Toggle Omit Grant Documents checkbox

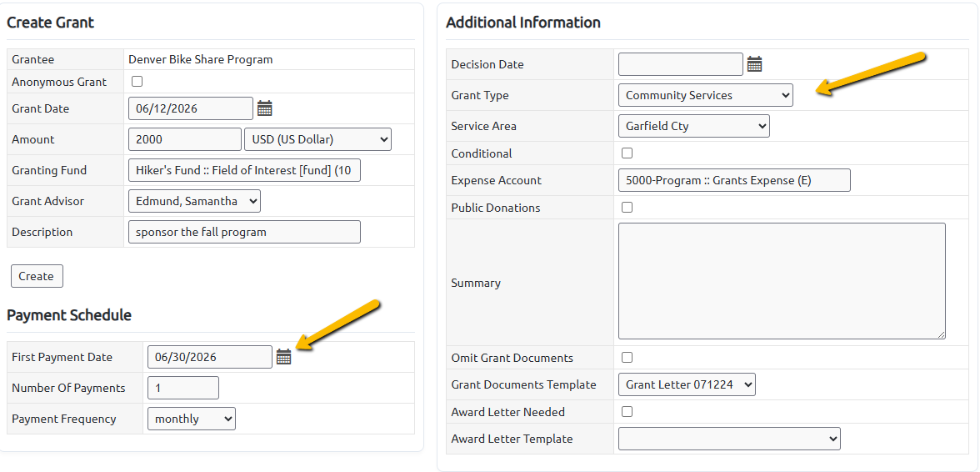pyautogui.click(x=627, y=358)
